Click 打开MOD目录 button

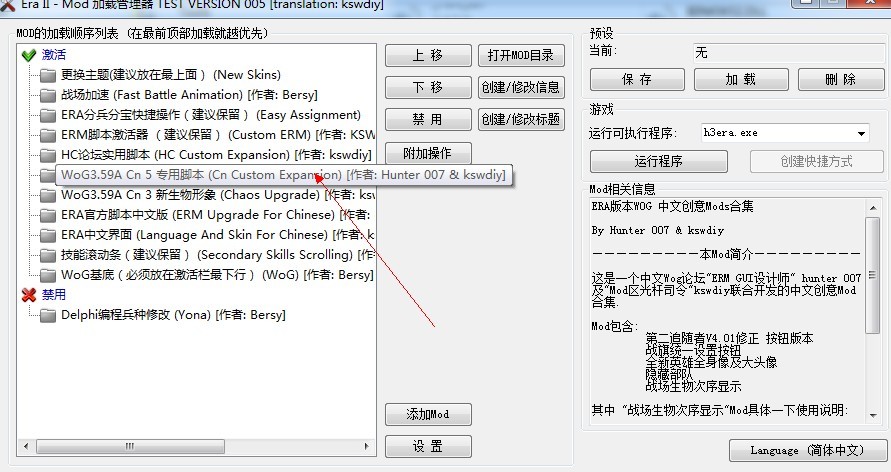point(521,55)
